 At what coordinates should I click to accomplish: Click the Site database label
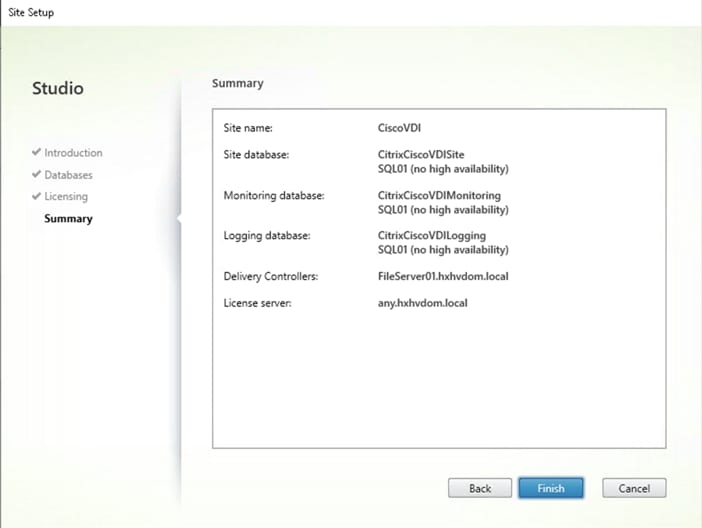[256, 155]
